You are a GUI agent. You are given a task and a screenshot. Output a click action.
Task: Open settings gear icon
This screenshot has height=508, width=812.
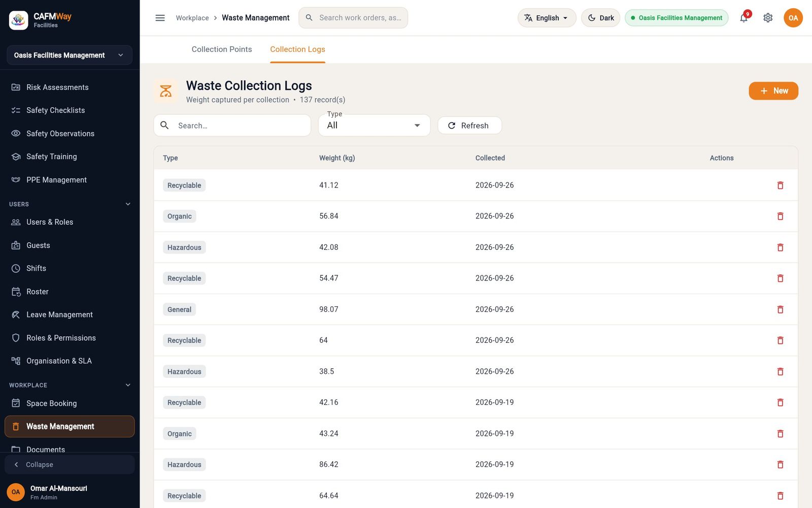[x=768, y=18]
